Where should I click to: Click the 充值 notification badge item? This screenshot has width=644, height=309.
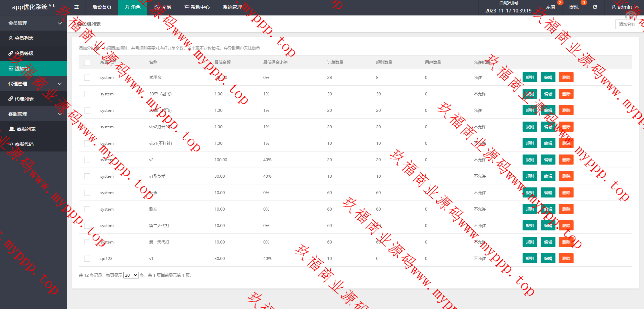[x=550, y=7]
